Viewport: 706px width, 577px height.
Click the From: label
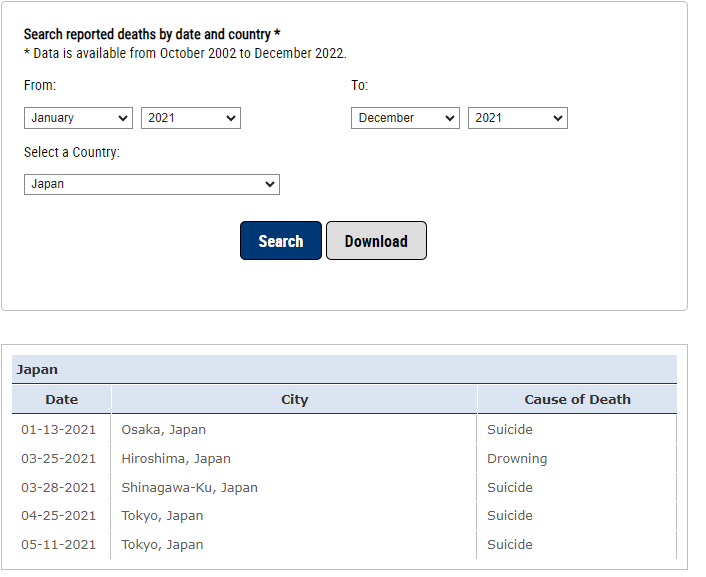coord(40,85)
